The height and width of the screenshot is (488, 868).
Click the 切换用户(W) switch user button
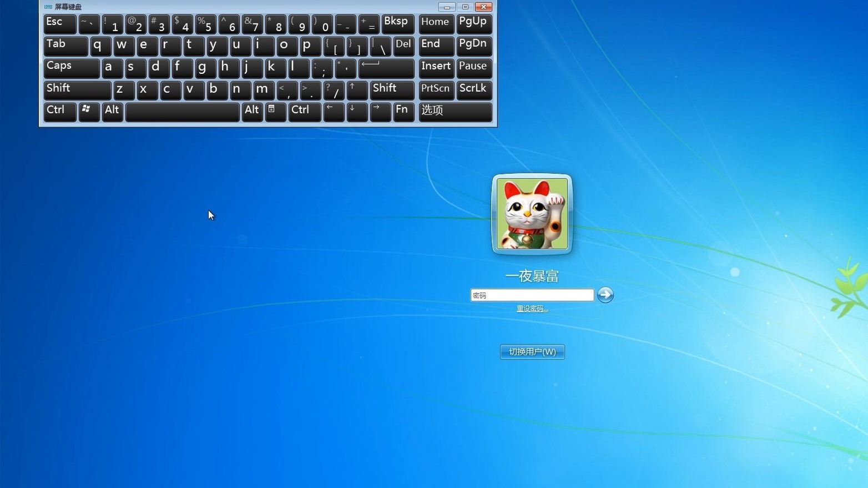[531, 351]
